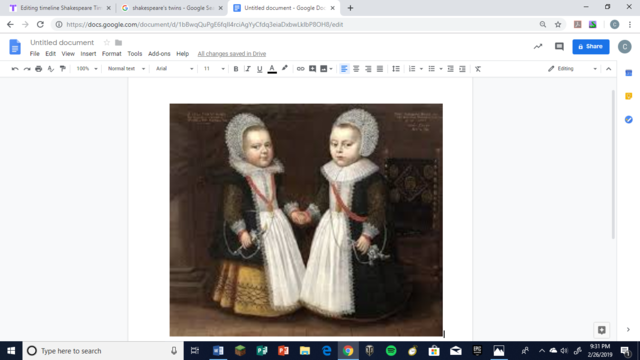Print the document using printer icon
The width and height of the screenshot is (640, 360).
pyautogui.click(x=39, y=69)
